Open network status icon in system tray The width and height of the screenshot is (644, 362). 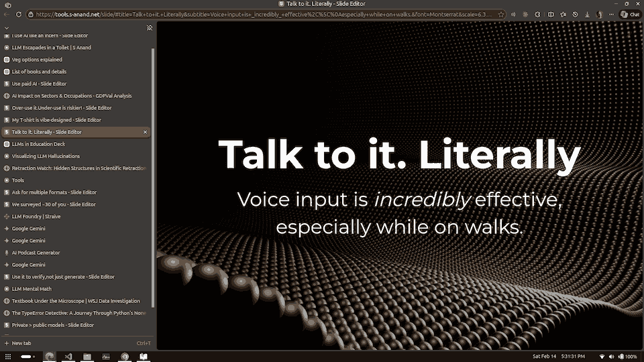point(602,357)
